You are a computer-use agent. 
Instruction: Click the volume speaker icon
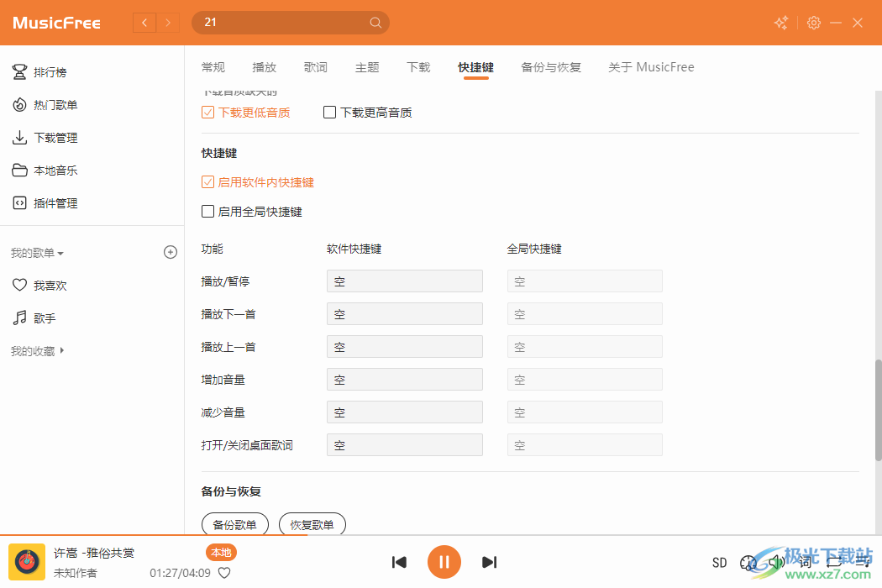pos(777,562)
